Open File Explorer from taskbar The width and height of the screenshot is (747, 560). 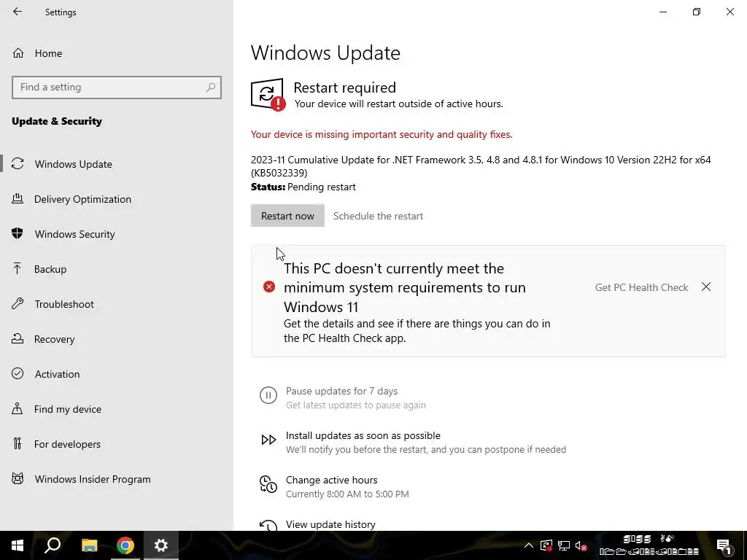click(x=89, y=545)
